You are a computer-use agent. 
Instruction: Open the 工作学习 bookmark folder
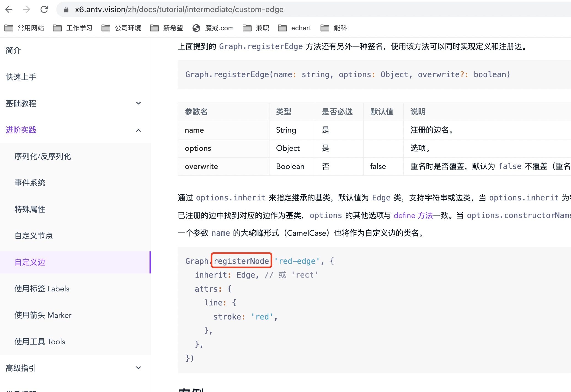[73, 28]
